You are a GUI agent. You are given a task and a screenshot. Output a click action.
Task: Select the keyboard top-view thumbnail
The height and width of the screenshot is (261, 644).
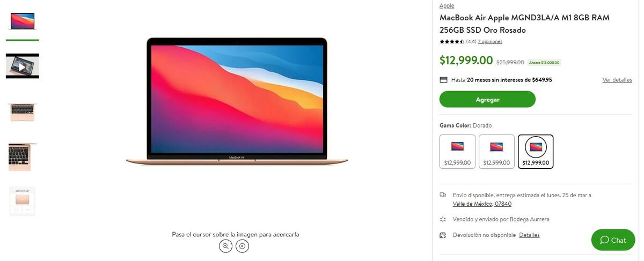[x=22, y=112]
